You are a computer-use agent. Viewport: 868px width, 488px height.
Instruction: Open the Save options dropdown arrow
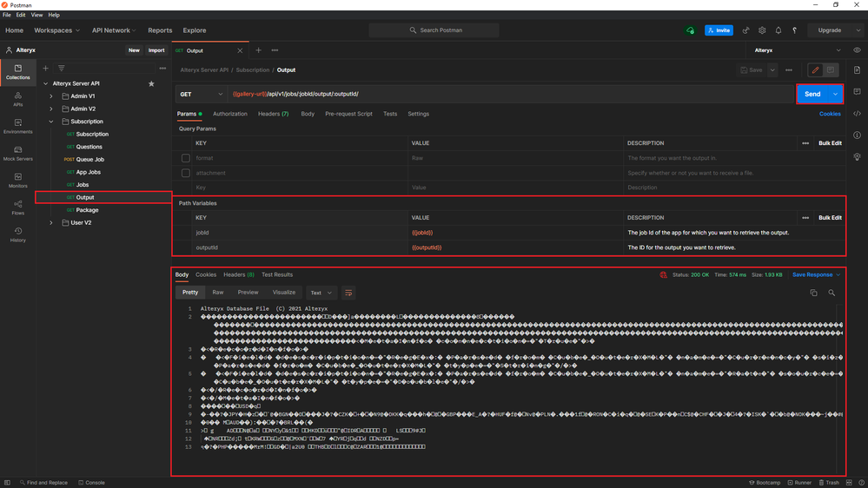click(772, 70)
